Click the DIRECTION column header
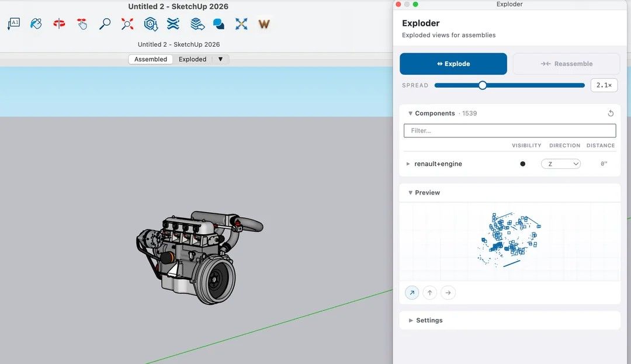 click(x=564, y=145)
